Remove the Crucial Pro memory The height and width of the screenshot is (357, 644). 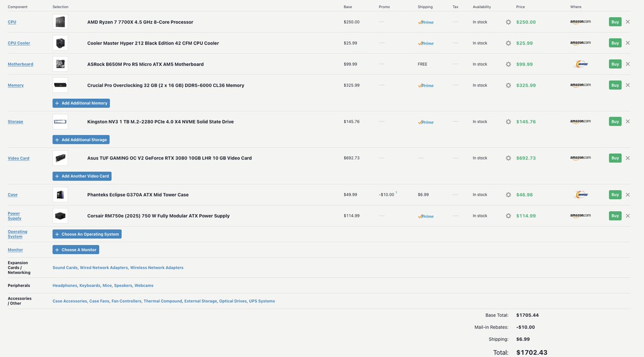[628, 85]
